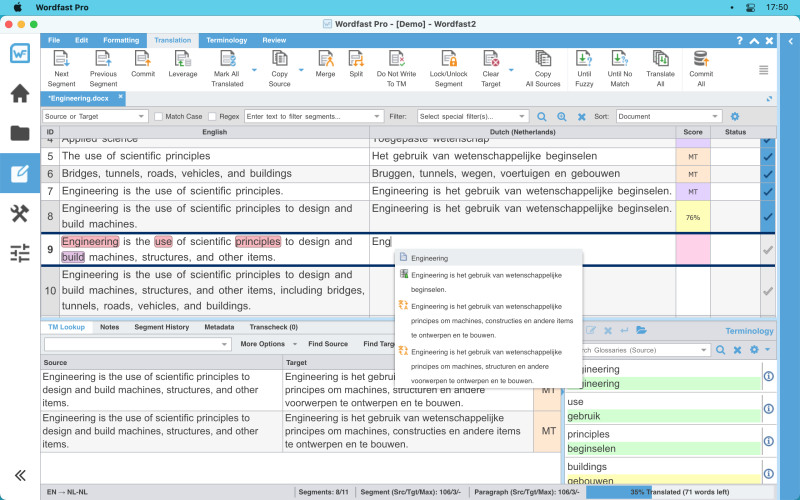Screen dimensions: 800x500
Task: Expand More Options in TM Lookup
Action: (268, 344)
